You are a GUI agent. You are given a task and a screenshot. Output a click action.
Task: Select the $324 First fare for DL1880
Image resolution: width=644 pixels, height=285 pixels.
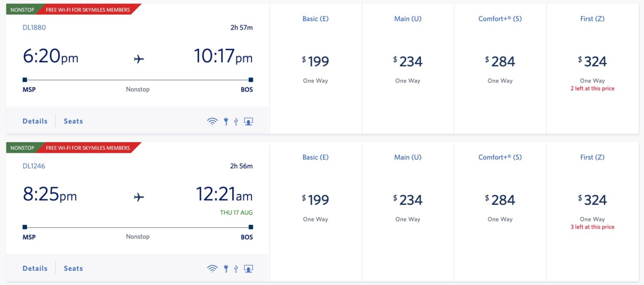(593, 61)
